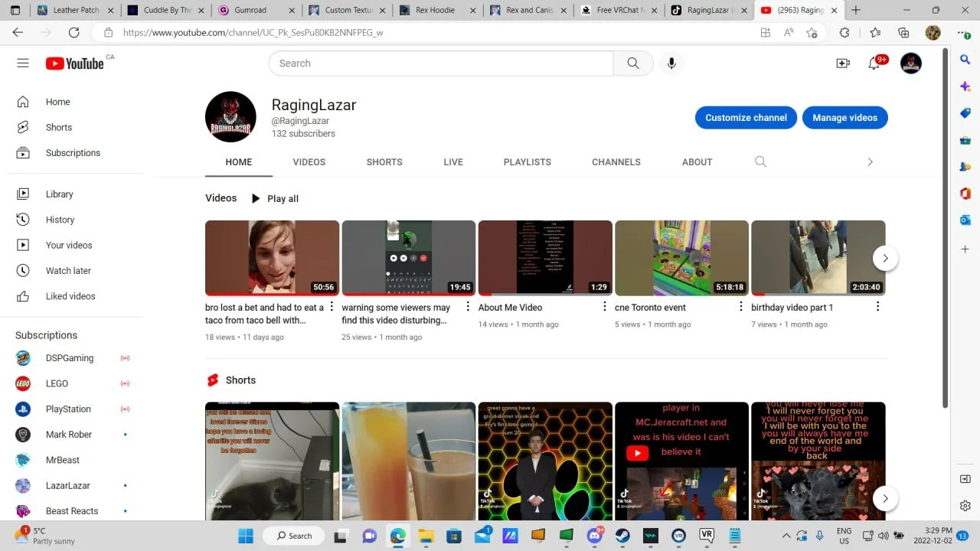Viewport: 980px width, 551px height.
Task: Open options for About Me Video
Action: (x=604, y=307)
